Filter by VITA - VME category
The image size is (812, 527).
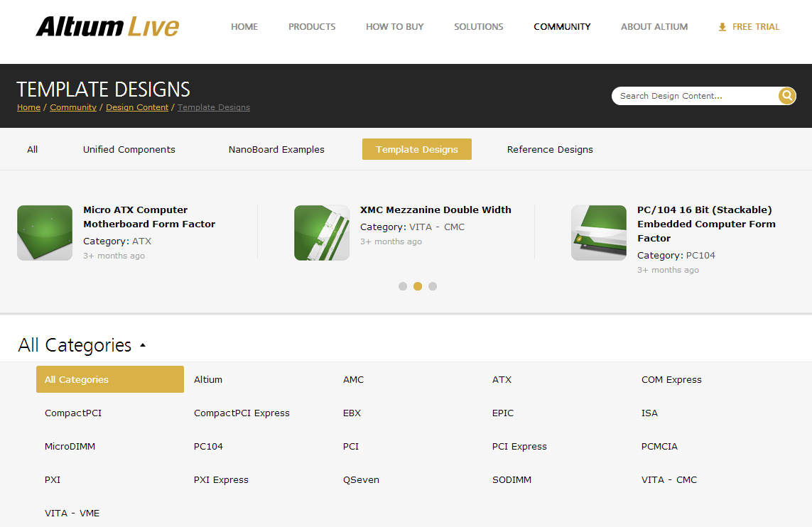[72, 513]
